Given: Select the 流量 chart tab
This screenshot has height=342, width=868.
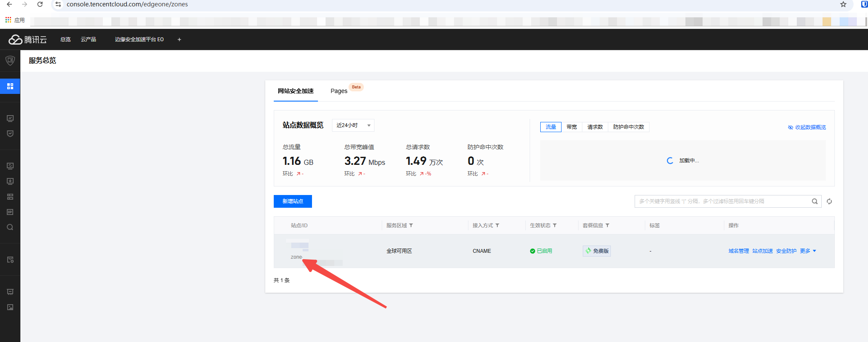Looking at the screenshot, I should [x=551, y=127].
